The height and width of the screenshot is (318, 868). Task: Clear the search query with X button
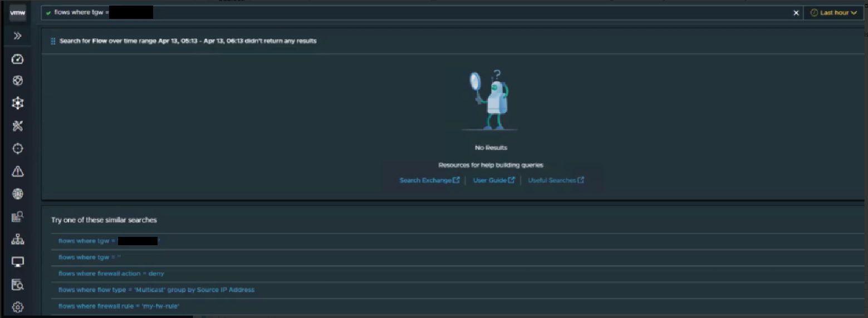tap(796, 13)
